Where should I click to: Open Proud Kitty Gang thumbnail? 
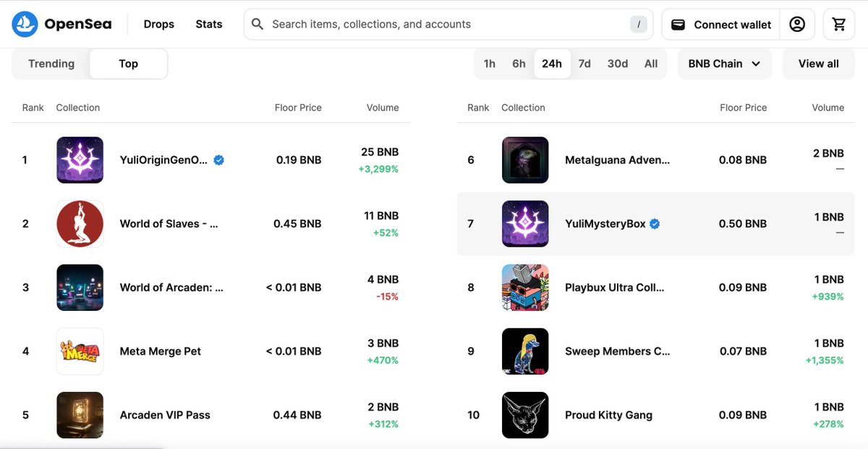click(525, 414)
